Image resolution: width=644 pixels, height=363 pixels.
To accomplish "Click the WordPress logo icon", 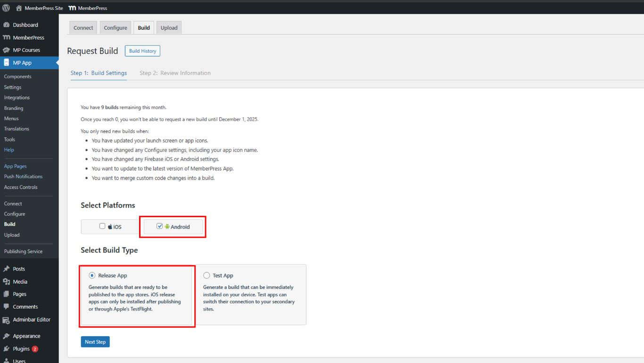I will (x=6, y=8).
